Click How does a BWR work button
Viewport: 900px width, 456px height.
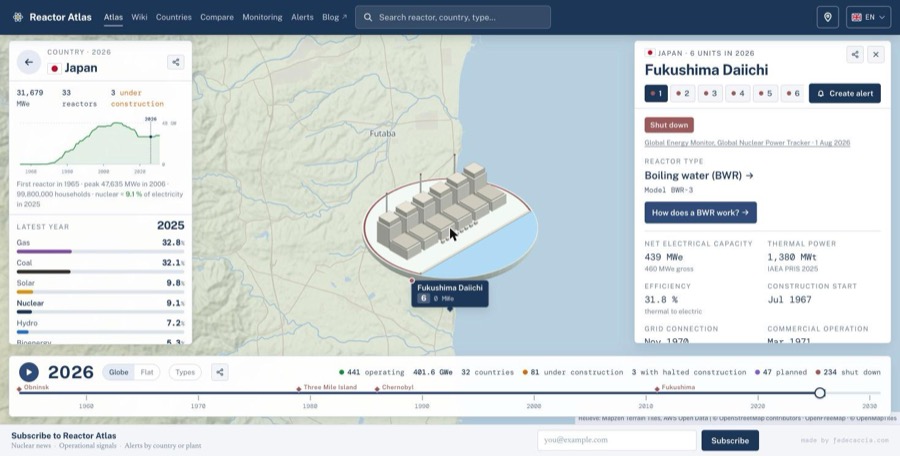pos(700,212)
